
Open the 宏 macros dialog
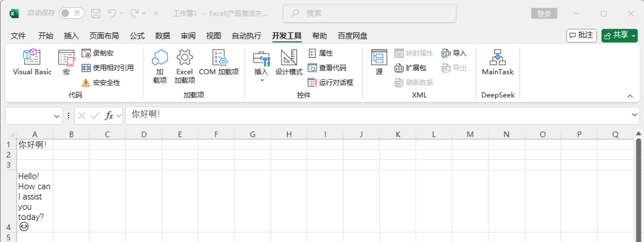pyautogui.click(x=66, y=63)
